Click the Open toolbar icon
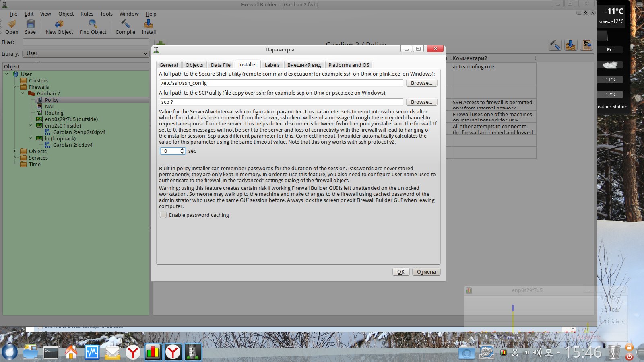The width and height of the screenshot is (644, 362). (12, 24)
